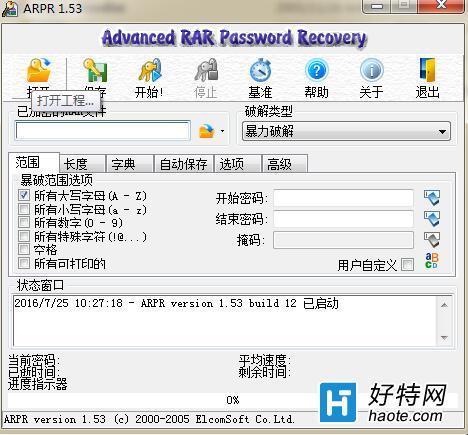Enable 所有数字 (0 - 9) checkbox
This screenshot has width=468, height=435.
point(24,222)
